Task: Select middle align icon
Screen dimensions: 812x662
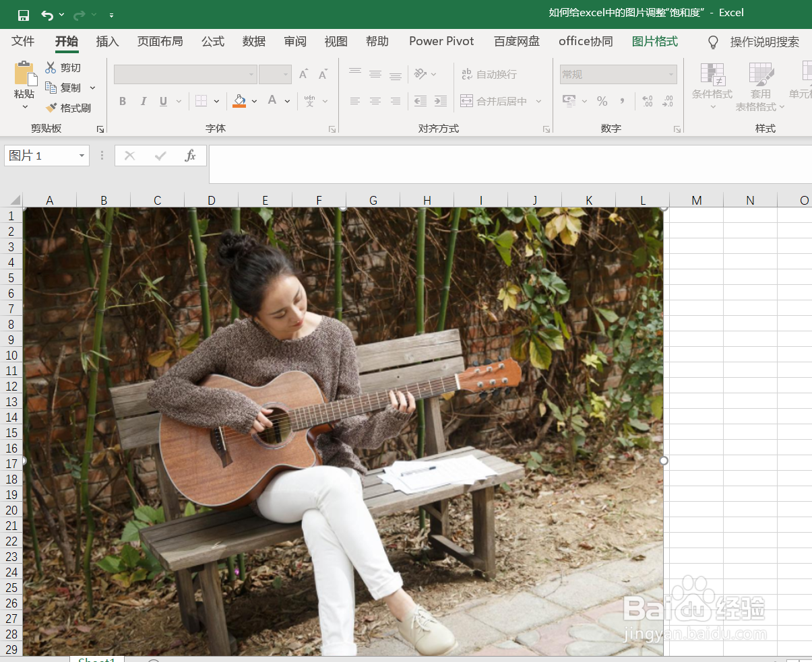Action: (x=375, y=74)
